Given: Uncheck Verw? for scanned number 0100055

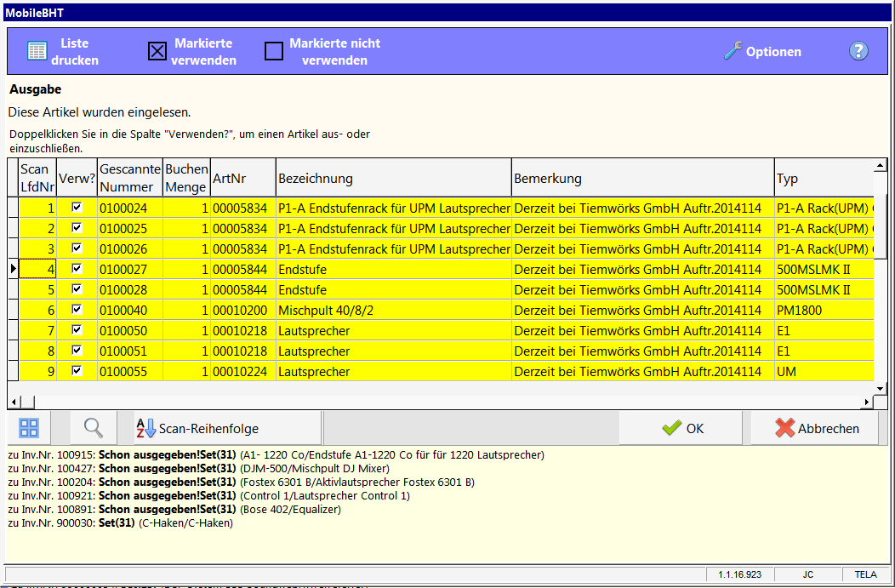Looking at the screenshot, I should 77,370.
